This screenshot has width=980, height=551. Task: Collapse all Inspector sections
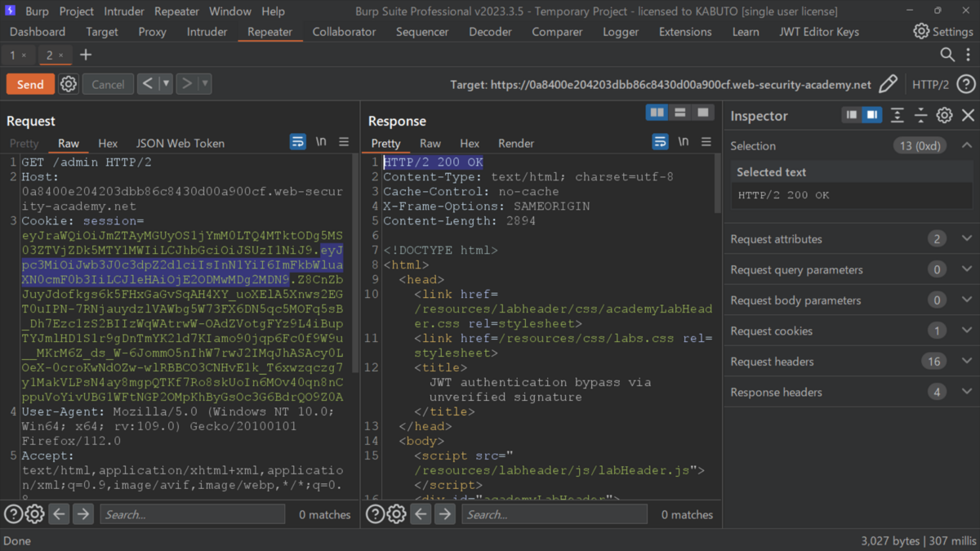[x=920, y=116]
